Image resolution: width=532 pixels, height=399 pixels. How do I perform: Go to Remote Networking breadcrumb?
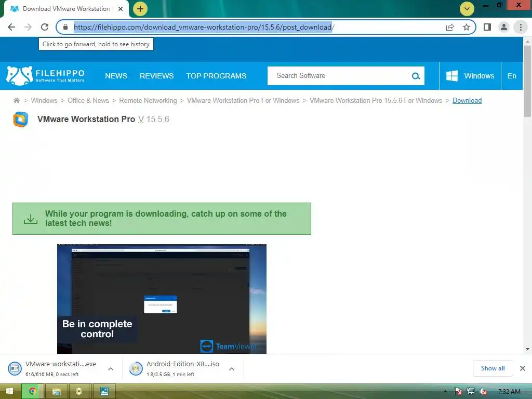pos(148,100)
